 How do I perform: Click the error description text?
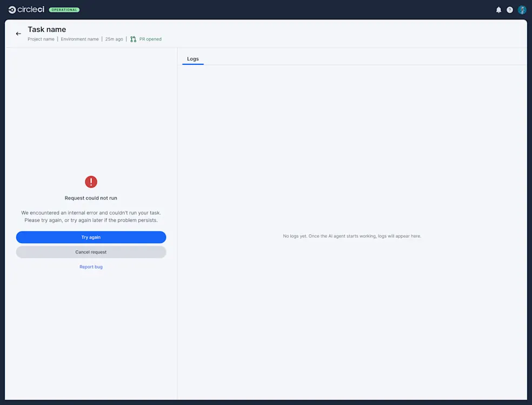click(x=91, y=216)
